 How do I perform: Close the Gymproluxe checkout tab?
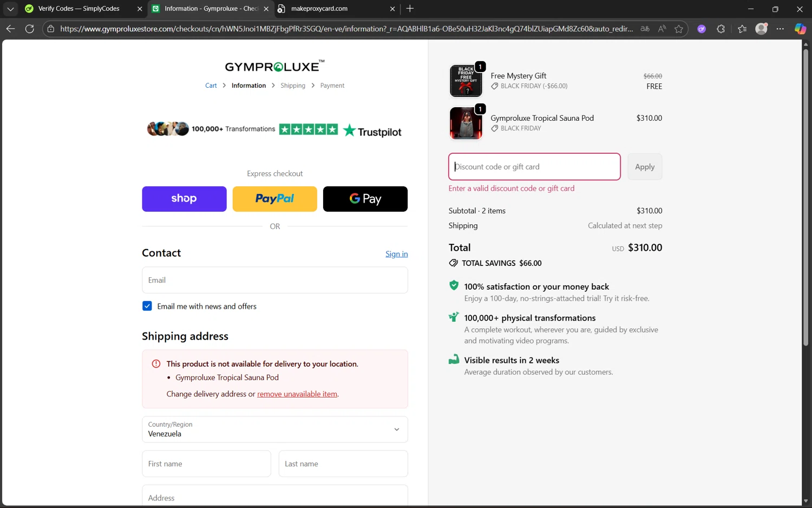coord(266,9)
